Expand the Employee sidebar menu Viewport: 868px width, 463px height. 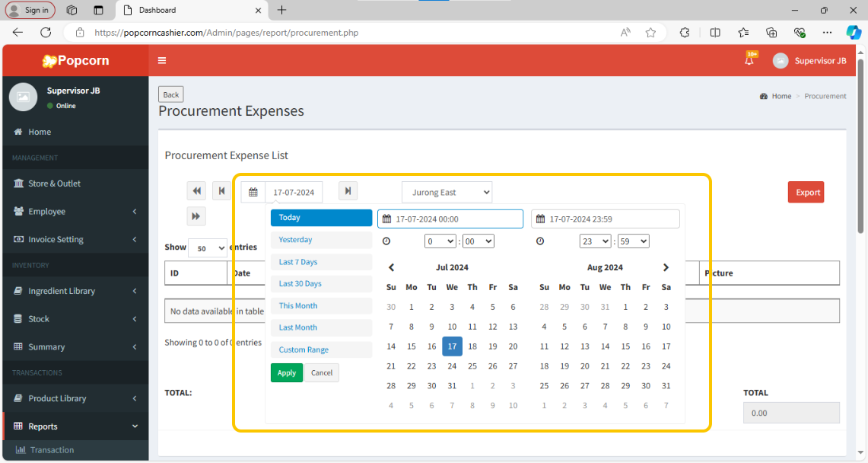75,212
